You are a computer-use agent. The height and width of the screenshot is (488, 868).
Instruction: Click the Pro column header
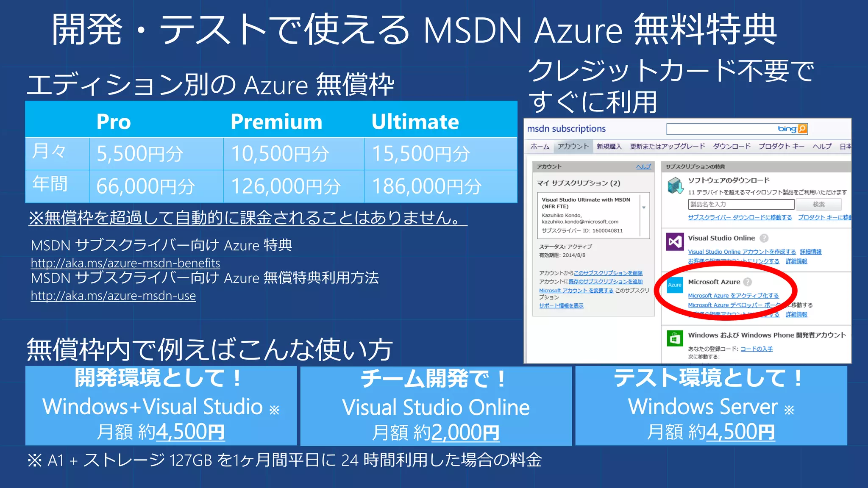pos(114,122)
